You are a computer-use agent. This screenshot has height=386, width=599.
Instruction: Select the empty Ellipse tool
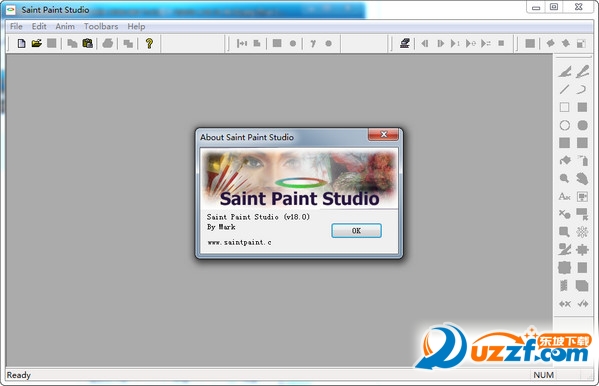point(565,125)
